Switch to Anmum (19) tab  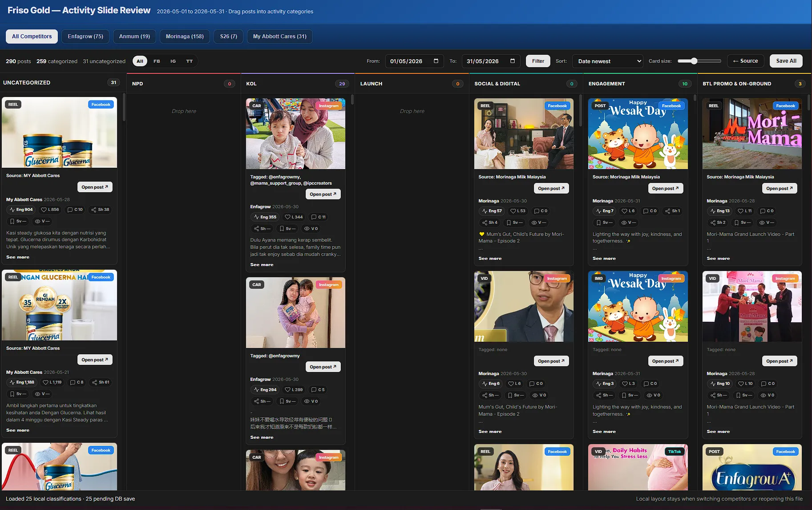point(134,36)
